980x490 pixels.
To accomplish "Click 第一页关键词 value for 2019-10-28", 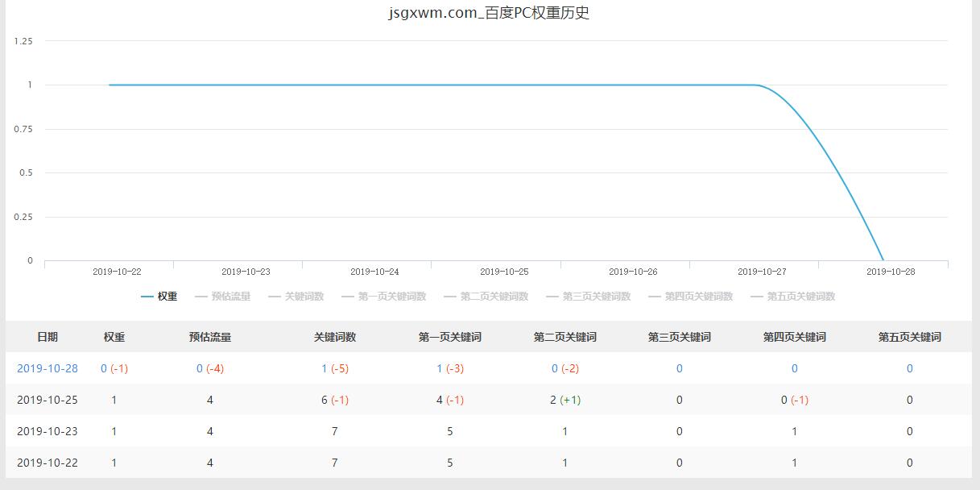I will coord(440,368).
